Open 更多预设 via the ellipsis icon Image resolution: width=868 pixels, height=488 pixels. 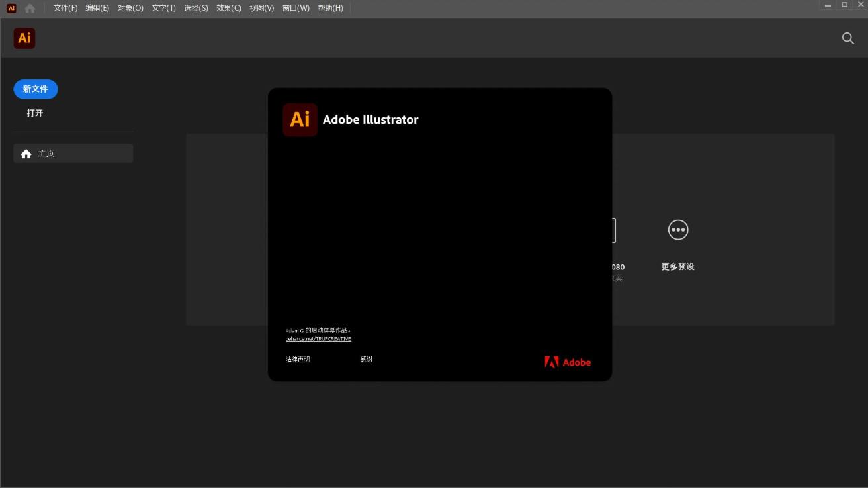[x=677, y=230]
